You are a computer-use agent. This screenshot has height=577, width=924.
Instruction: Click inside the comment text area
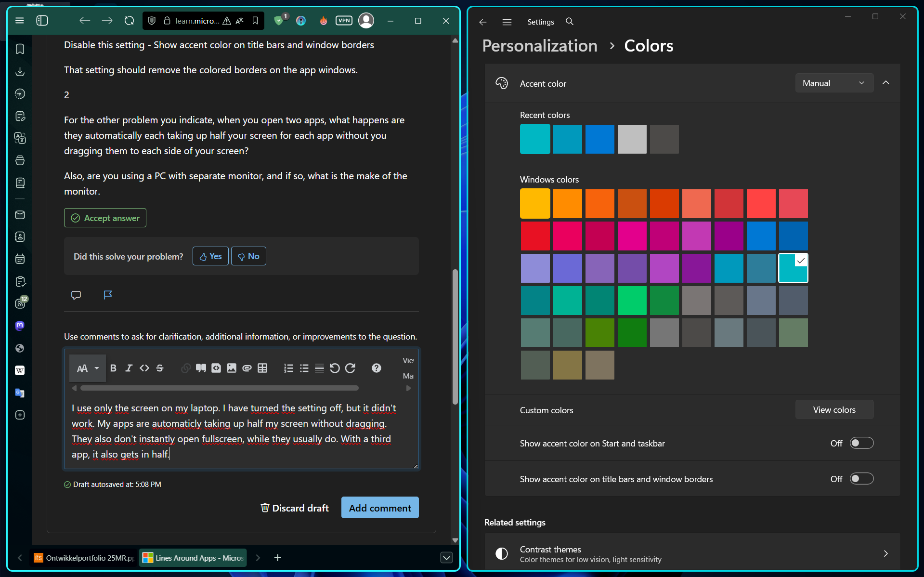tap(241, 431)
